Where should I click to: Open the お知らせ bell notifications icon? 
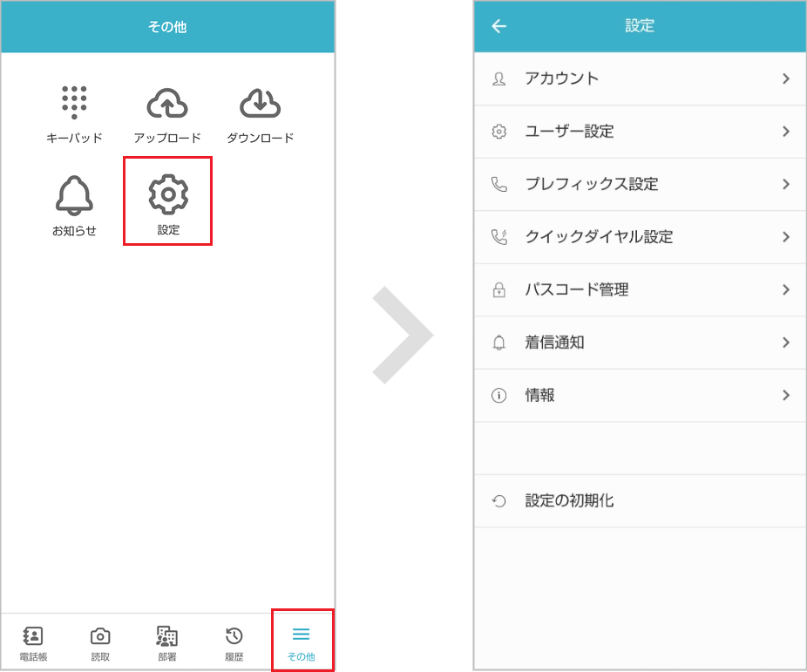pos(74,195)
